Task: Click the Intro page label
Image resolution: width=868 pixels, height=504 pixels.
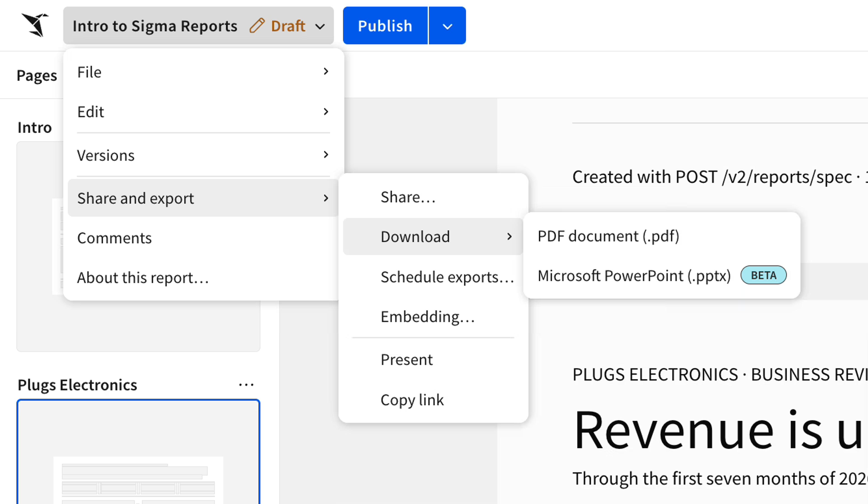Action: (x=35, y=127)
